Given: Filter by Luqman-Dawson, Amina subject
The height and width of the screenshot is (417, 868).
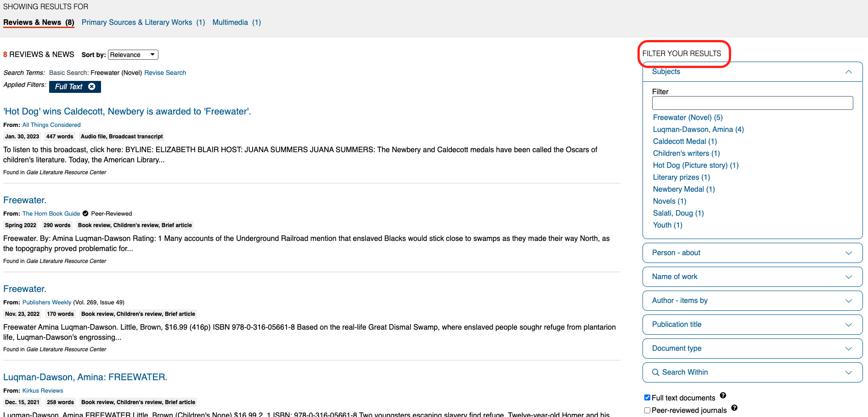Looking at the screenshot, I should click(699, 129).
